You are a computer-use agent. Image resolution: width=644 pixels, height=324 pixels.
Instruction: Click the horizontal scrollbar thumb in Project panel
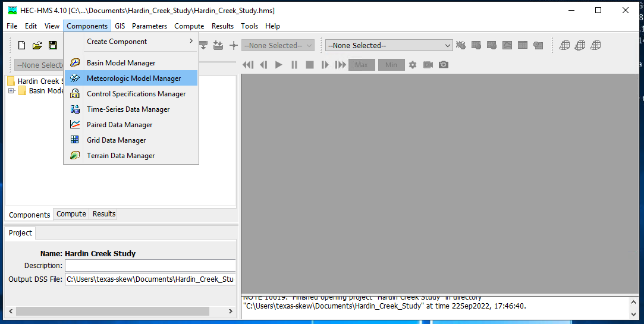pos(112,312)
